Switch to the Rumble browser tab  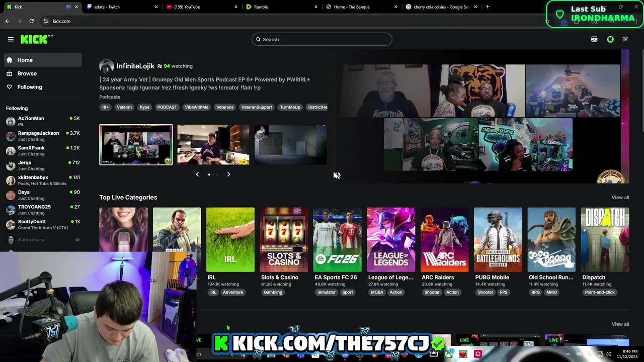point(282,7)
